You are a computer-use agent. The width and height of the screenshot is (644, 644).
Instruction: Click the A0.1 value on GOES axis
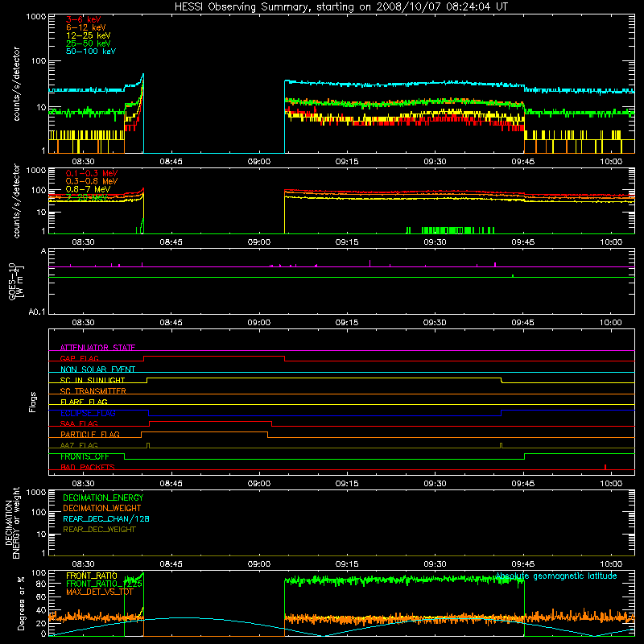[37, 312]
